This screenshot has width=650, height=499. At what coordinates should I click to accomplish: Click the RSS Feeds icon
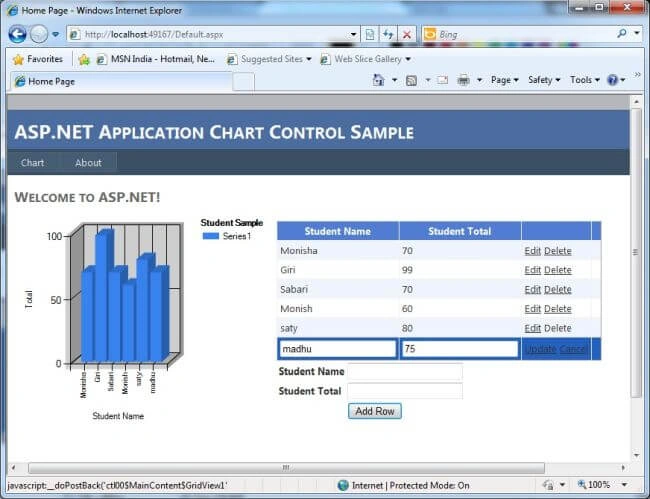click(411, 80)
